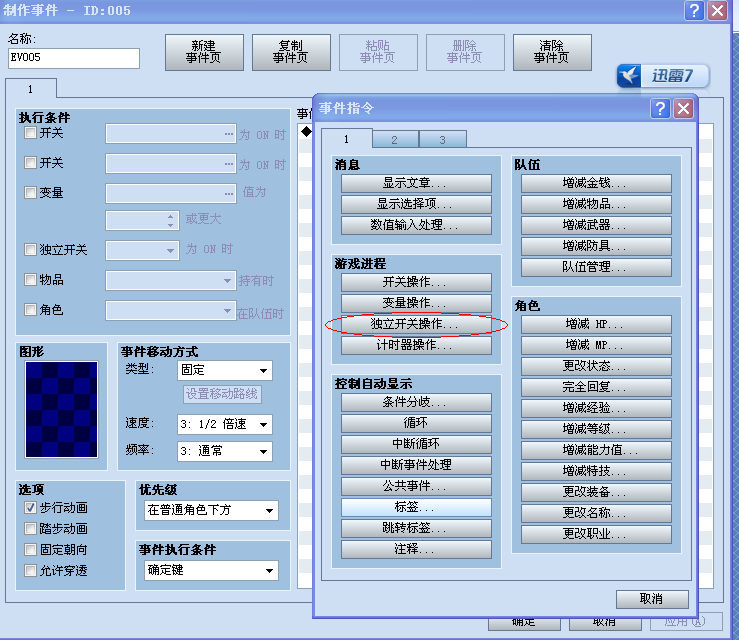Check the 变量 condition checkbox
This screenshot has width=739, height=640.
pyautogui.click(x=30, y=192)
